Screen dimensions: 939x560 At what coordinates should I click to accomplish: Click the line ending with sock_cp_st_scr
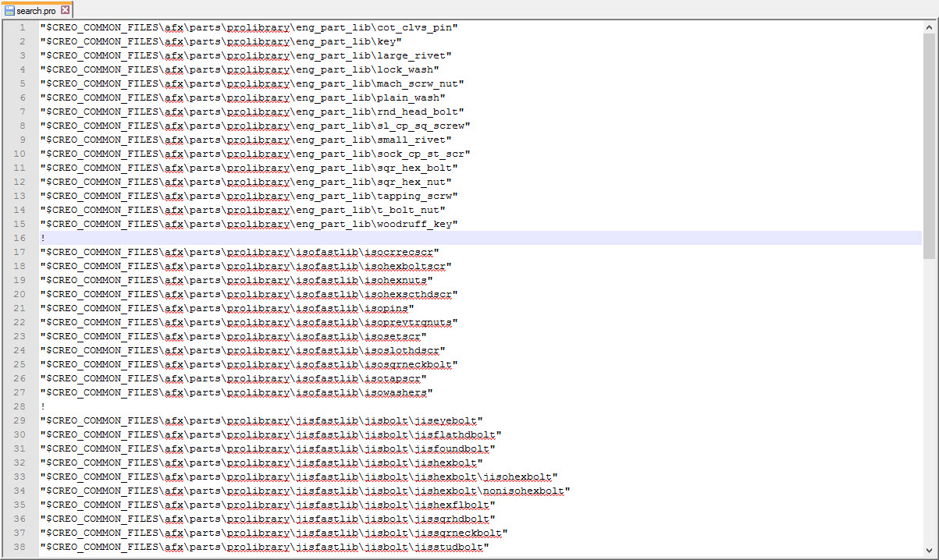[x=255, y=154]
